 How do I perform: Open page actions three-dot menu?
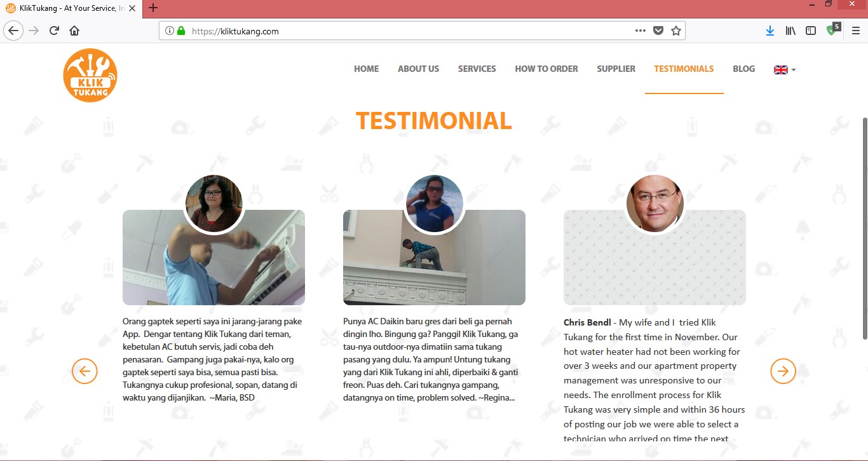[x=640, y=31]
